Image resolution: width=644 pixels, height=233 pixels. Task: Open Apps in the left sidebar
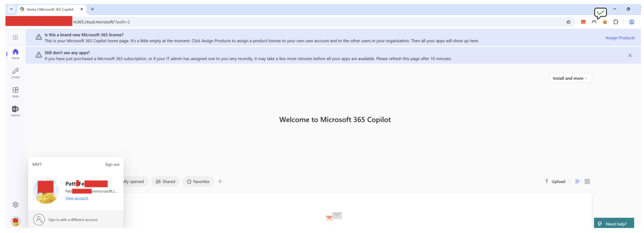click(15, 92)
